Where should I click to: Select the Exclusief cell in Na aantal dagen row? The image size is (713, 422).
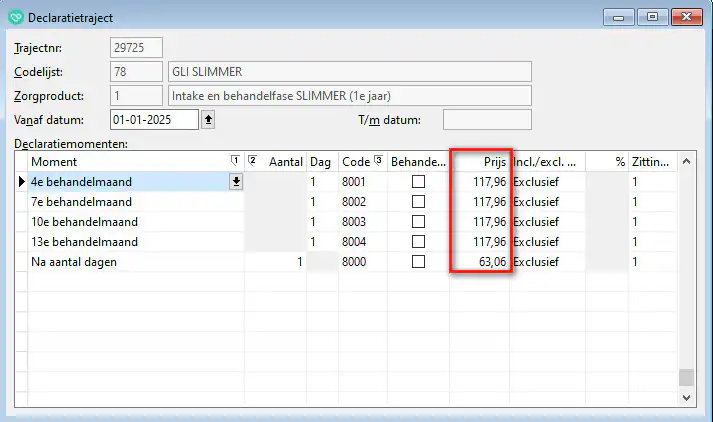(546, 262)
